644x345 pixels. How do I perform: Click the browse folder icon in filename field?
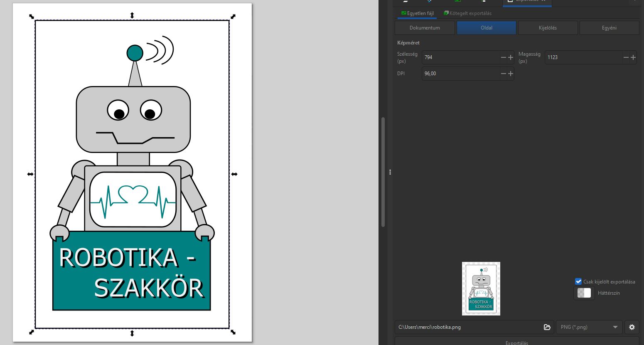(547, 327)
